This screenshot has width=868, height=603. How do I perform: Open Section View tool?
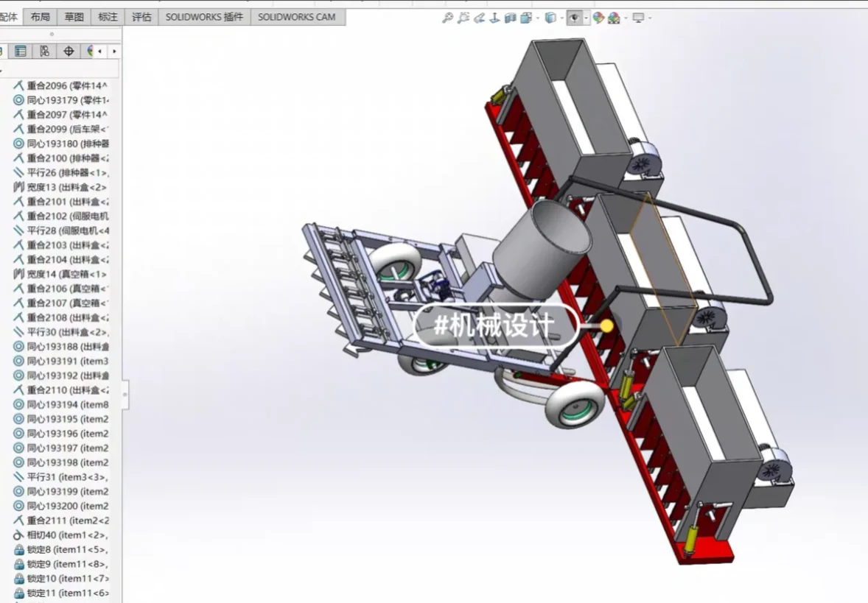click(x=510, y=18)
